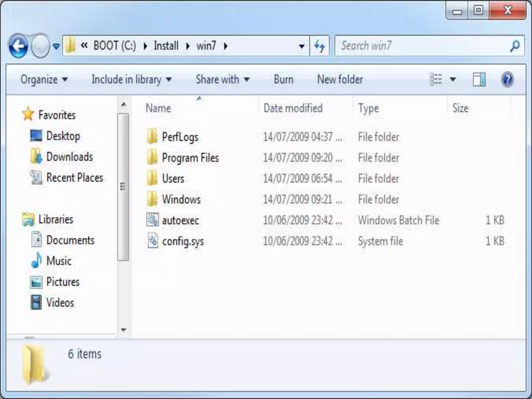Click System file type text
The width and height of the screenshot is (532, 399).
pyautogui.click(x=381, y=241)
